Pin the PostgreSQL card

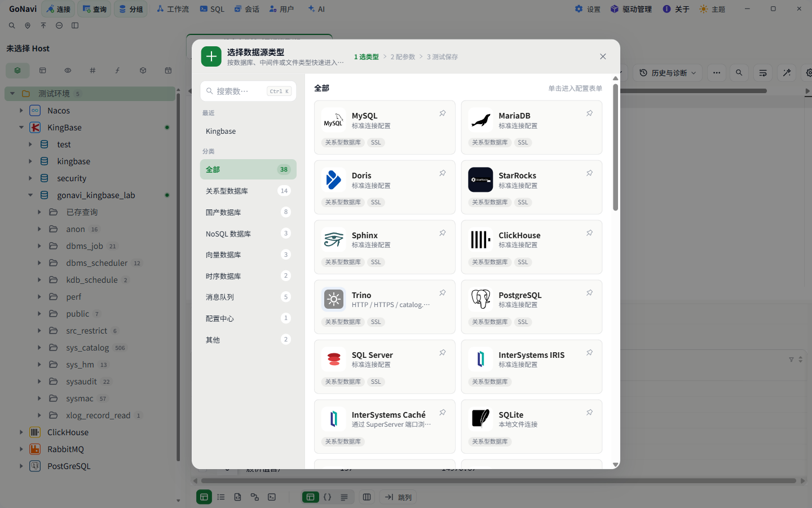click(589, 293)
